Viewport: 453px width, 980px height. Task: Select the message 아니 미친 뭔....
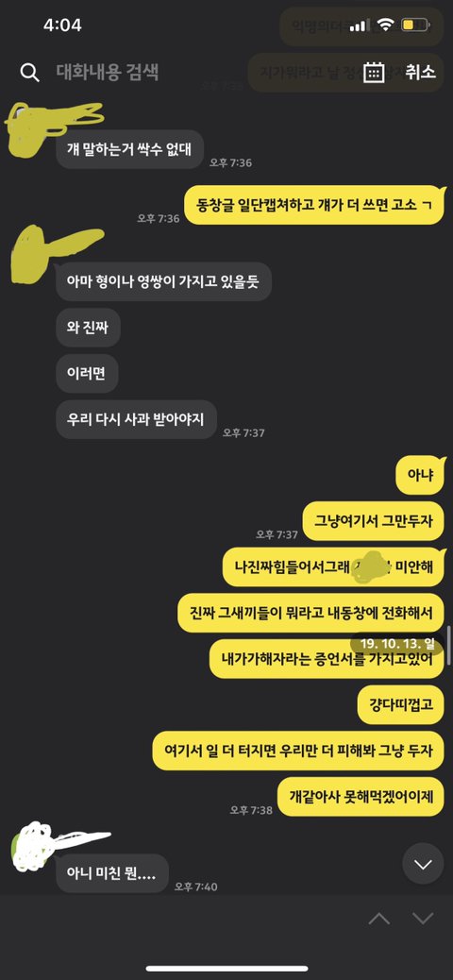[112, 873]
